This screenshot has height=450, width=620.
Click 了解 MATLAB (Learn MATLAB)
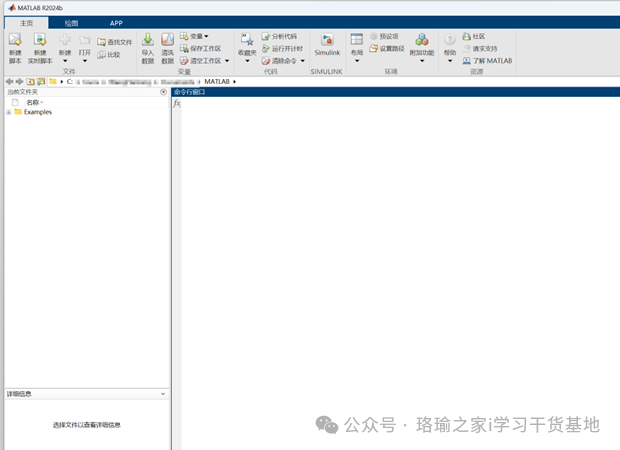pos(487,61)
